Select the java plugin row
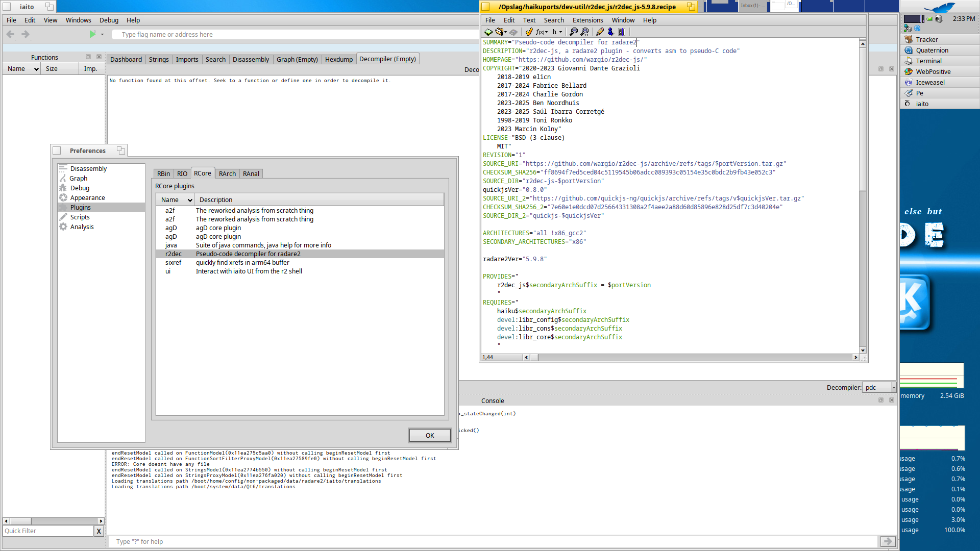This screenshot has width=980, height=551. coord(300,245)
